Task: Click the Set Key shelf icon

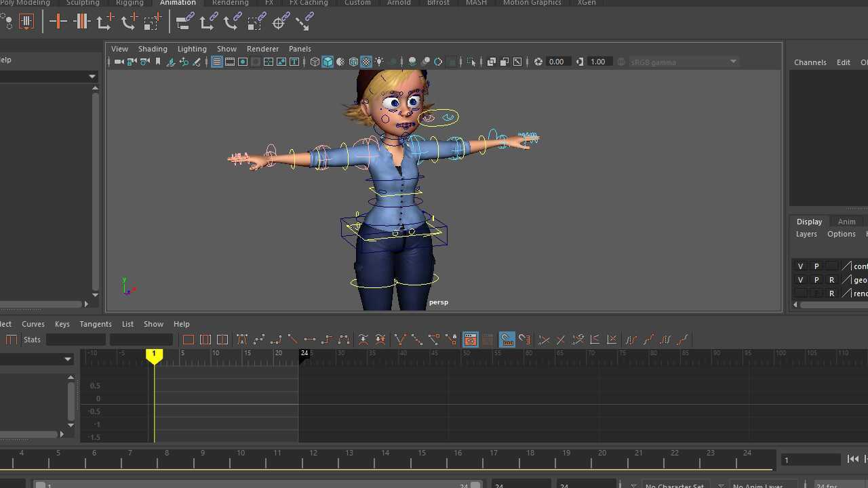Action: pos(58,22)
